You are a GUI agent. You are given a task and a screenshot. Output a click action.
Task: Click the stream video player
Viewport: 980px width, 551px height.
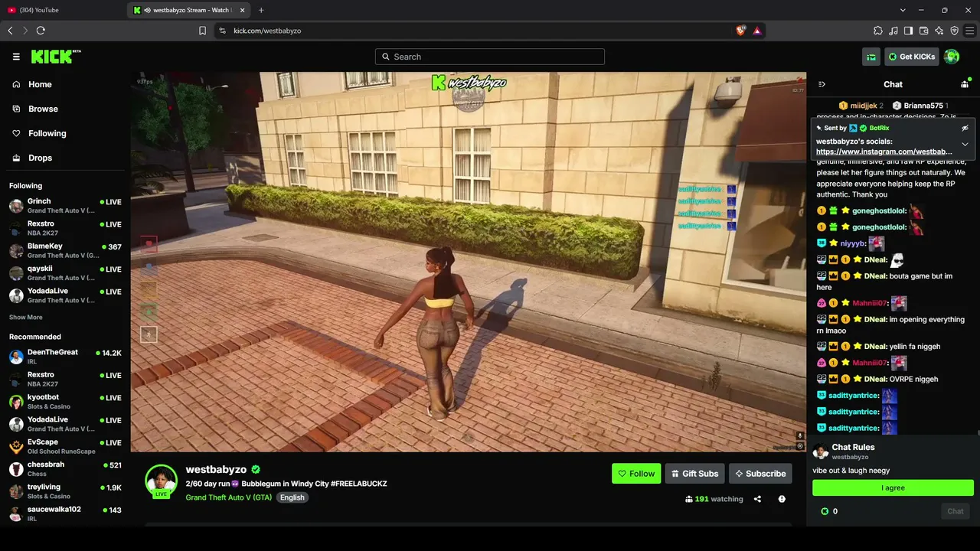tap(468, 262)
